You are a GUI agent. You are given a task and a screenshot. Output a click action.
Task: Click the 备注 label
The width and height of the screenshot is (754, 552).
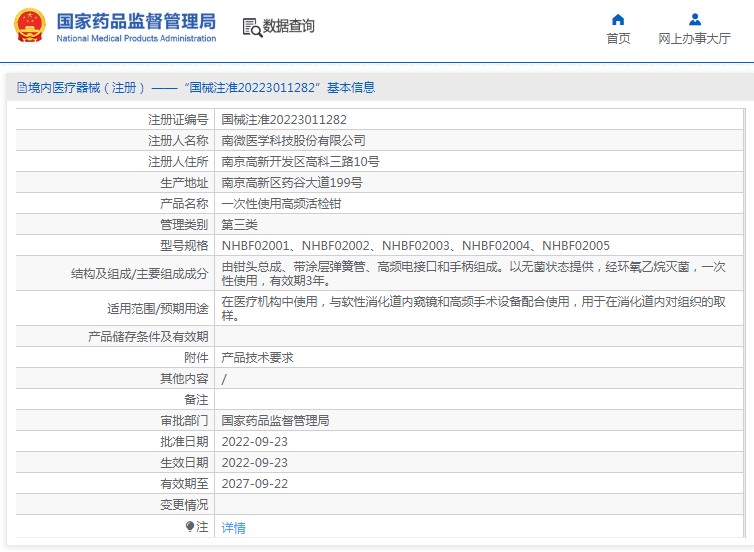(196, 400)
